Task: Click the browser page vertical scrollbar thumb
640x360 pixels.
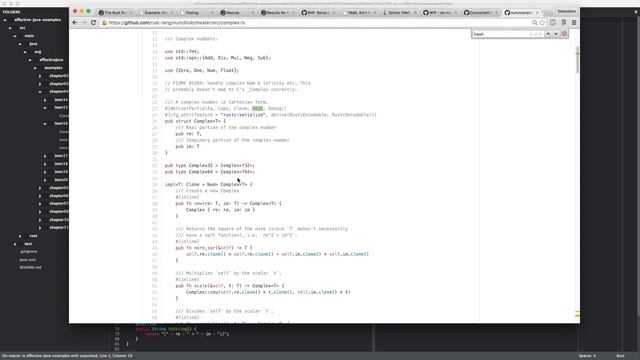Action: [577, 60]
